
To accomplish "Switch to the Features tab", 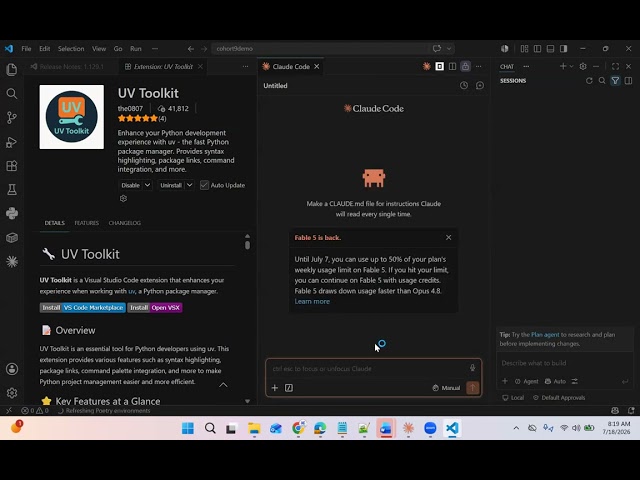I will [87, 223].
